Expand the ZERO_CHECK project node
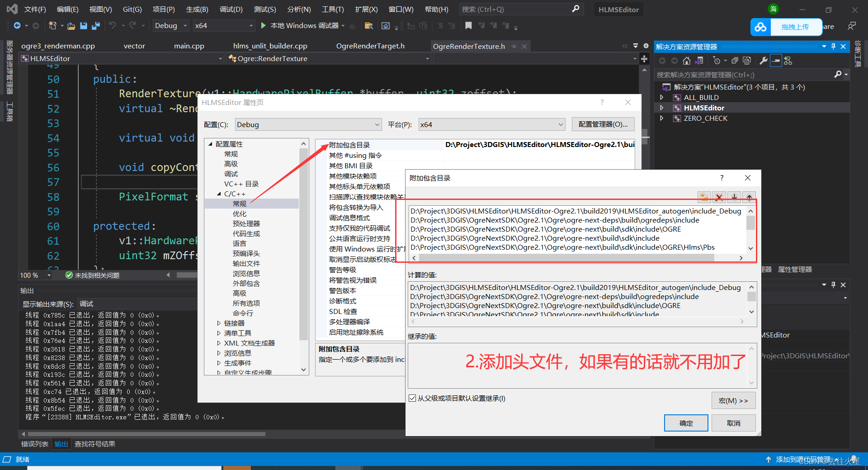The width and height of the screenshot is (868, 470). [662, 118]
